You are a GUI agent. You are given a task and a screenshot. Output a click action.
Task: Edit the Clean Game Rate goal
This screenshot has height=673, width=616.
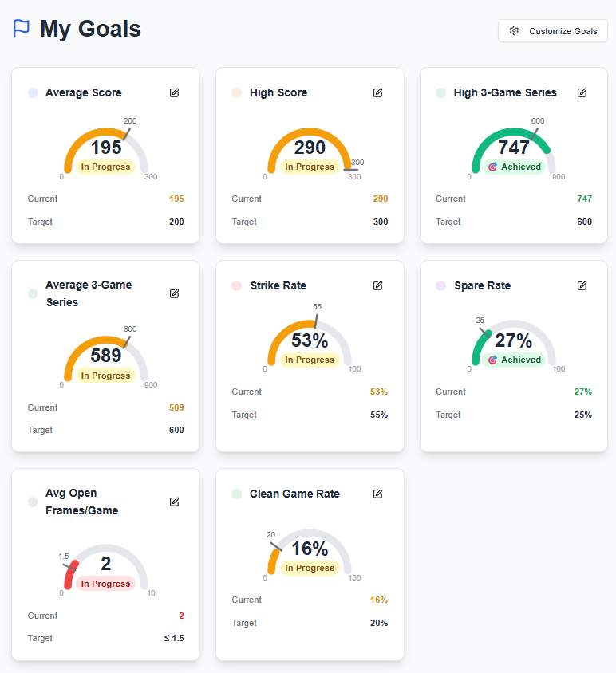coord(378,494)
